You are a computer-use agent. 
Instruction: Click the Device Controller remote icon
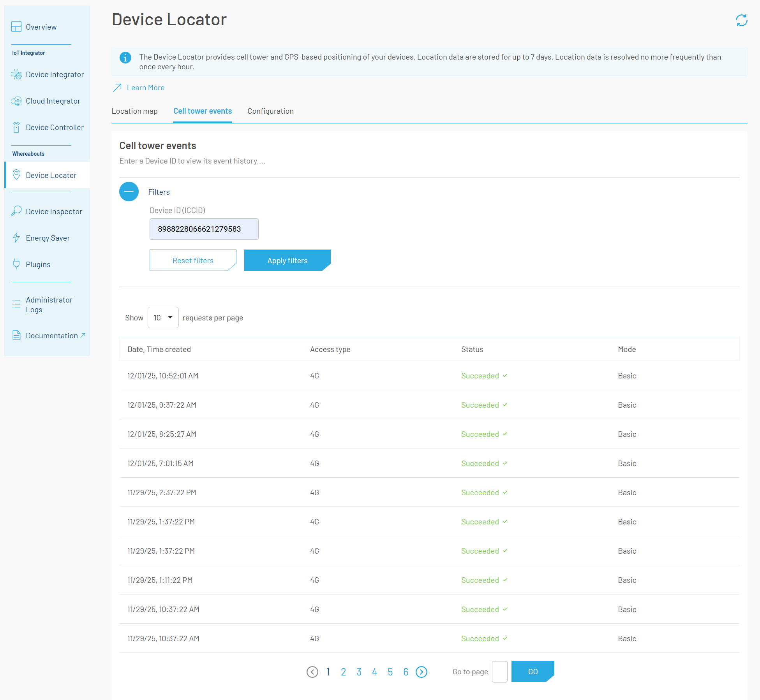pos(16,127)
